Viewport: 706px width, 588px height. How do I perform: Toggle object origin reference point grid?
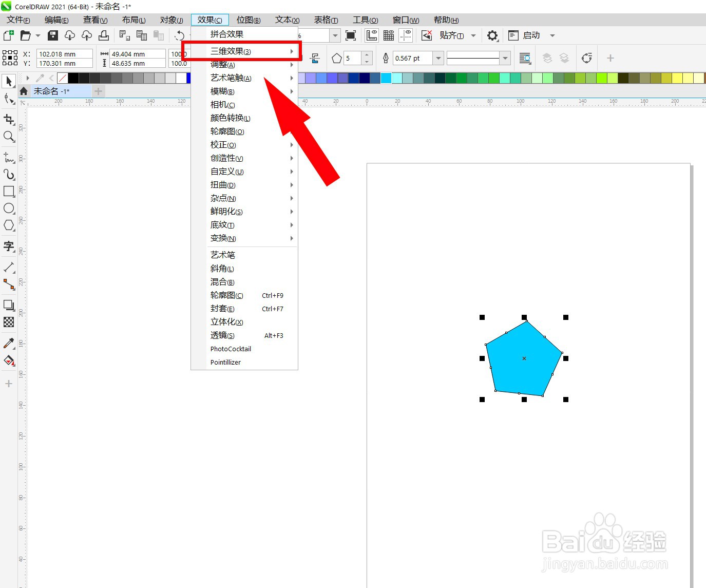10,58
